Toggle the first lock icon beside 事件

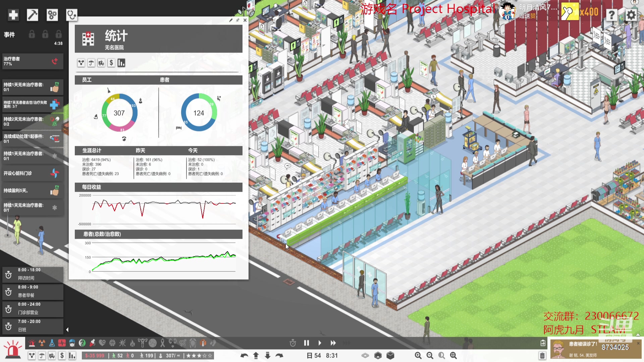(32, 34)
